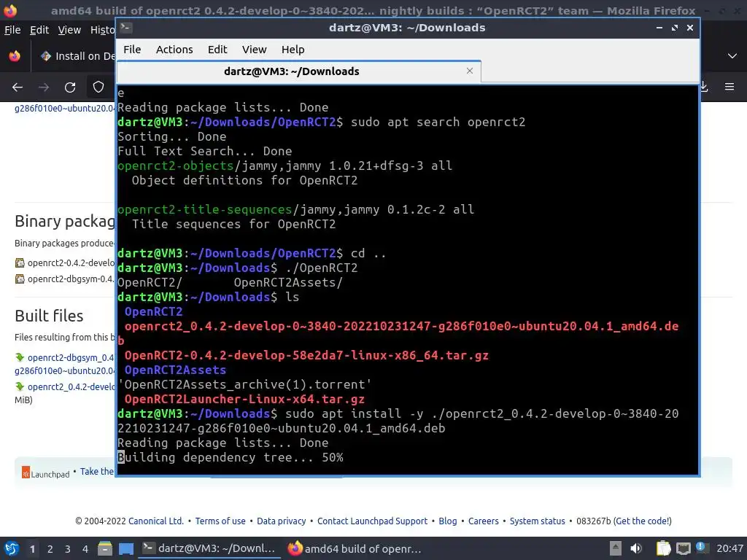Image resolution: width=747 pixels, height=560 pixels.
Task: Click package icon beside openrct2-dbgsym-0.4
Action: click(x=20, y=279)
